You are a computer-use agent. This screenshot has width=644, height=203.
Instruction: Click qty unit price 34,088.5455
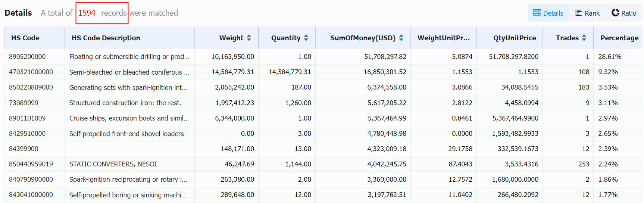point(520,87)
